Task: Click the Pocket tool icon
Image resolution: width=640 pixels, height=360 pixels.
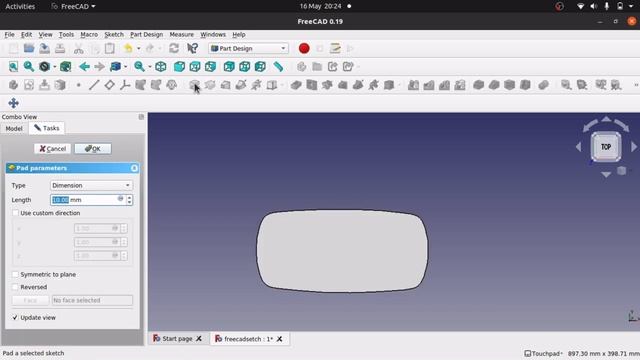Action: 296,85
